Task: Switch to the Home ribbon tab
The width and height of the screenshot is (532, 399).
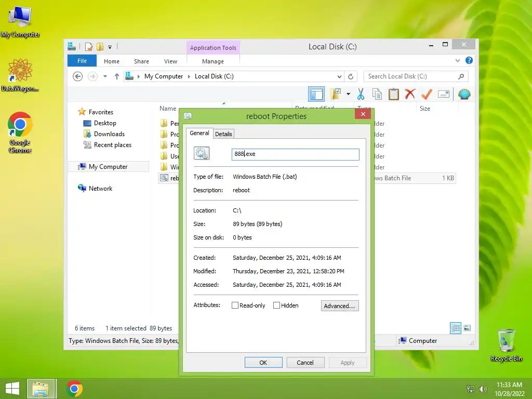Action: 112,61
